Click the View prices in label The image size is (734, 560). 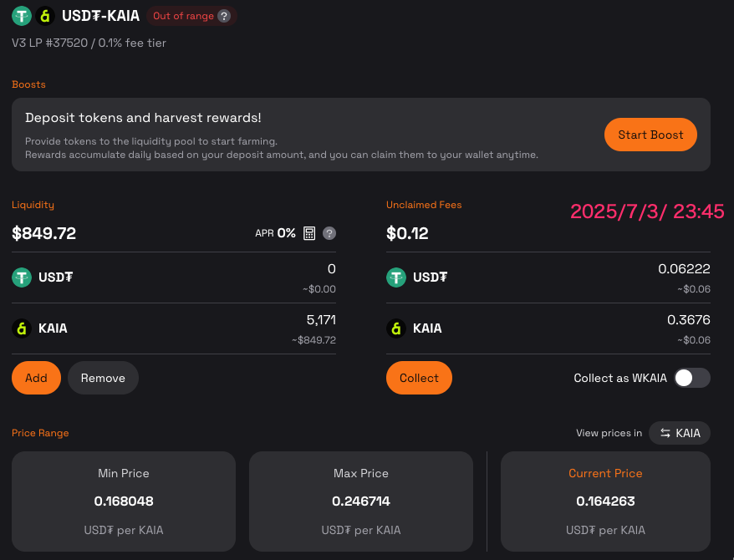coord(609,433)
